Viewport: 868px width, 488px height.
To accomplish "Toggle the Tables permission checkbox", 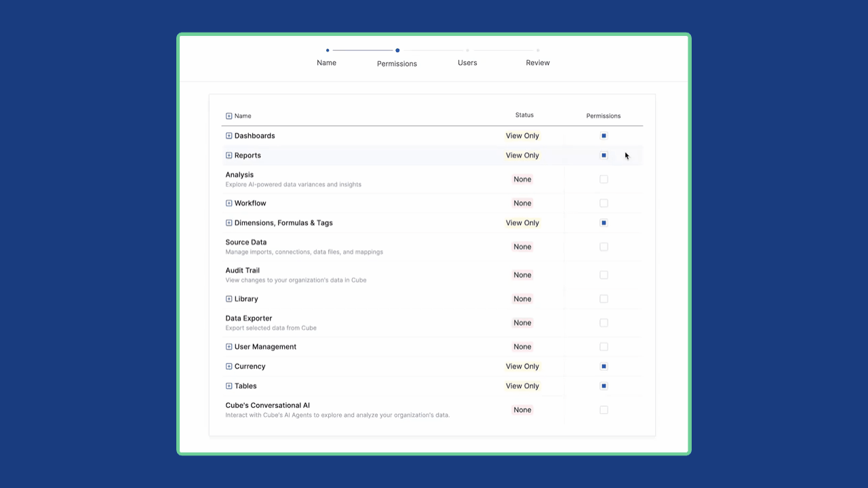I will tap(604, 386).
